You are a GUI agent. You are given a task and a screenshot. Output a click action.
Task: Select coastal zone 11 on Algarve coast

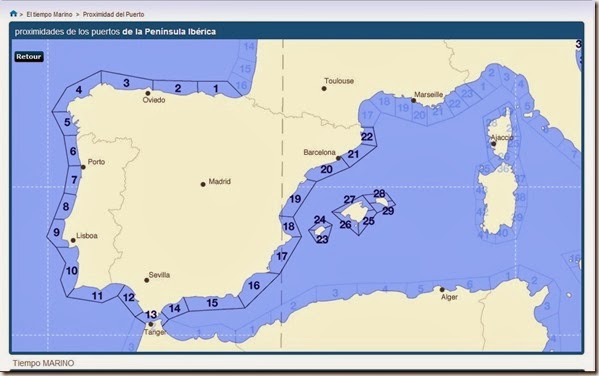coord(97,296)
